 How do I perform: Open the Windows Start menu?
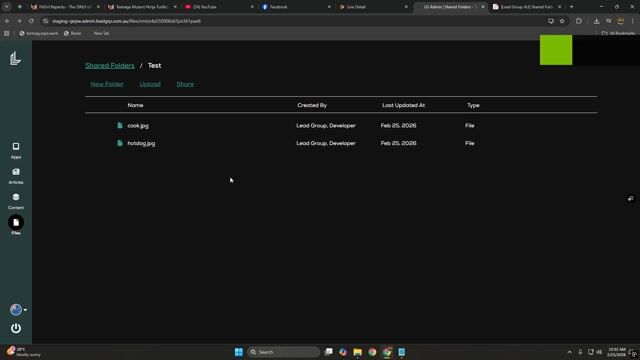coord(239,352)
